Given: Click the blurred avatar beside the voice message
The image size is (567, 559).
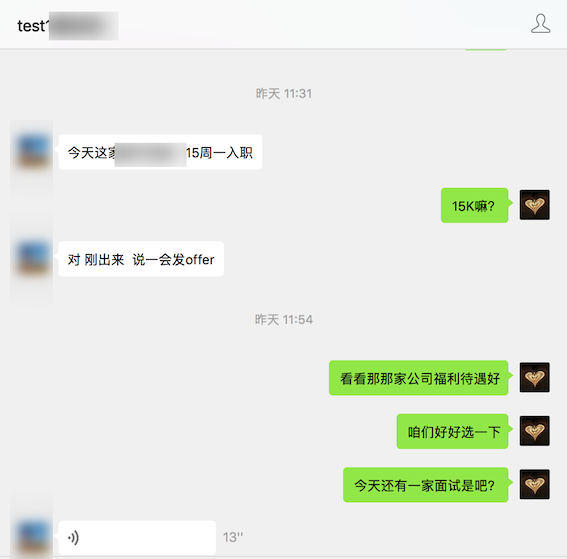Looking at the screenshot, I should click(33, 538).
